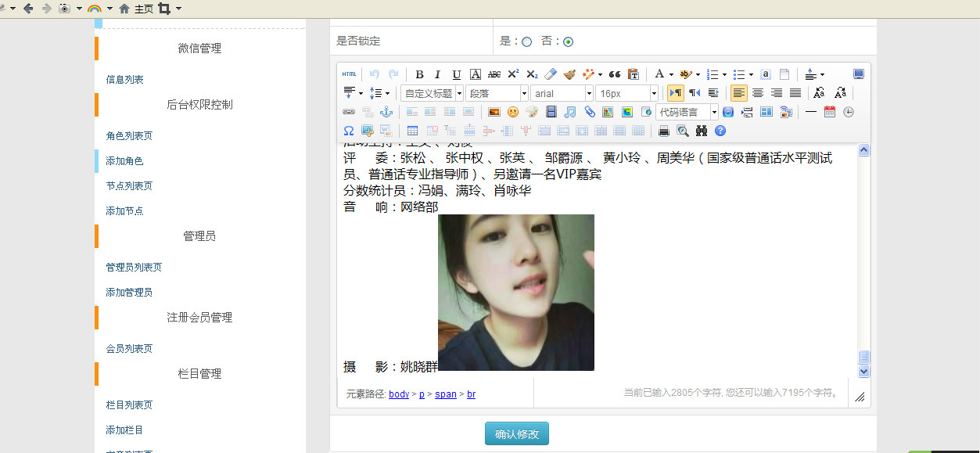This screenshot has width=980, height=453.
Task: Click the body element path link
Action: [x=399, y=394]
